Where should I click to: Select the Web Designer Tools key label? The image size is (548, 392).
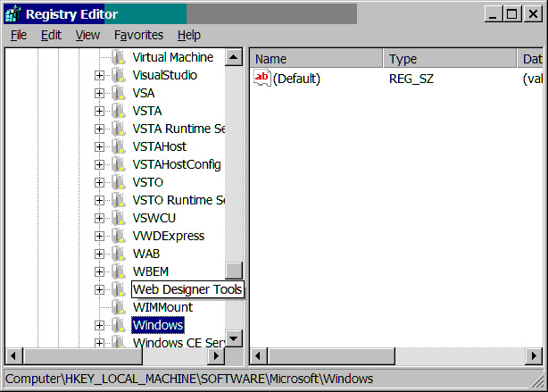[x=187, y=289]
